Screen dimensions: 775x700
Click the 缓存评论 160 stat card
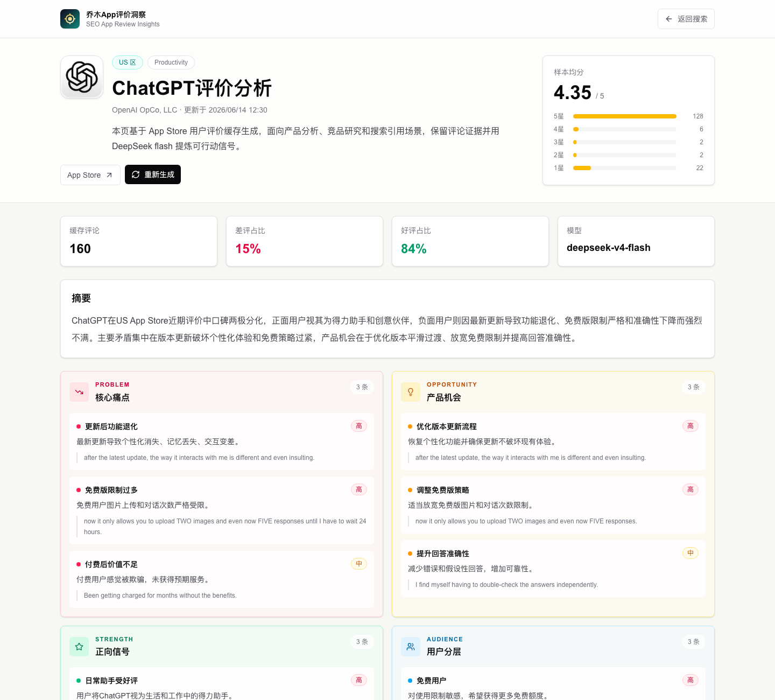coord(139,241)
